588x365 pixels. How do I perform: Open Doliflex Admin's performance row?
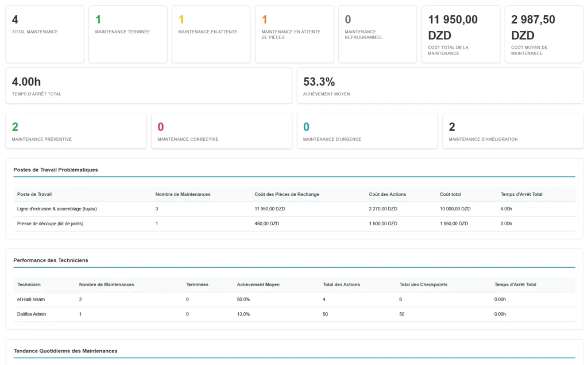pos(294,314)
